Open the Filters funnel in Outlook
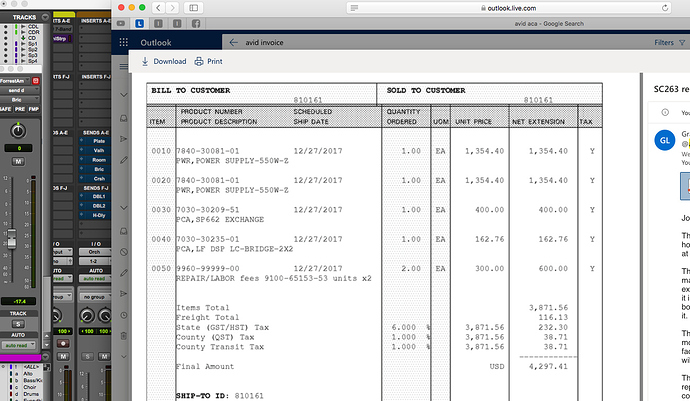 pos(682,43)
